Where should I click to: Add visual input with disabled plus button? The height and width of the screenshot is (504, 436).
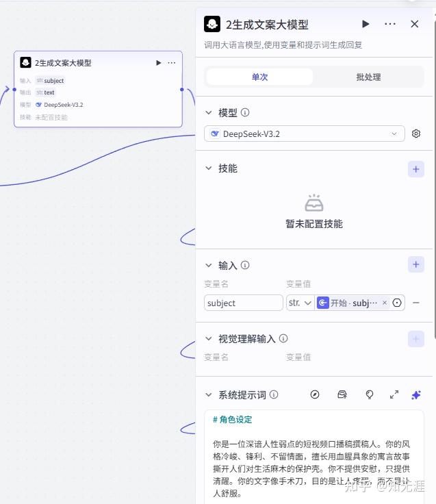point(415,339)
